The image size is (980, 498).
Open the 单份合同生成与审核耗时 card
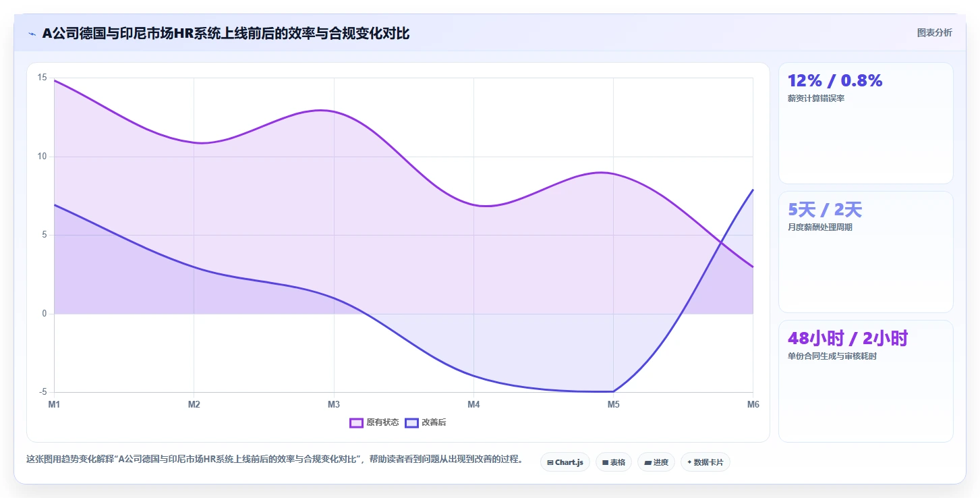click(x=865, y=381)
